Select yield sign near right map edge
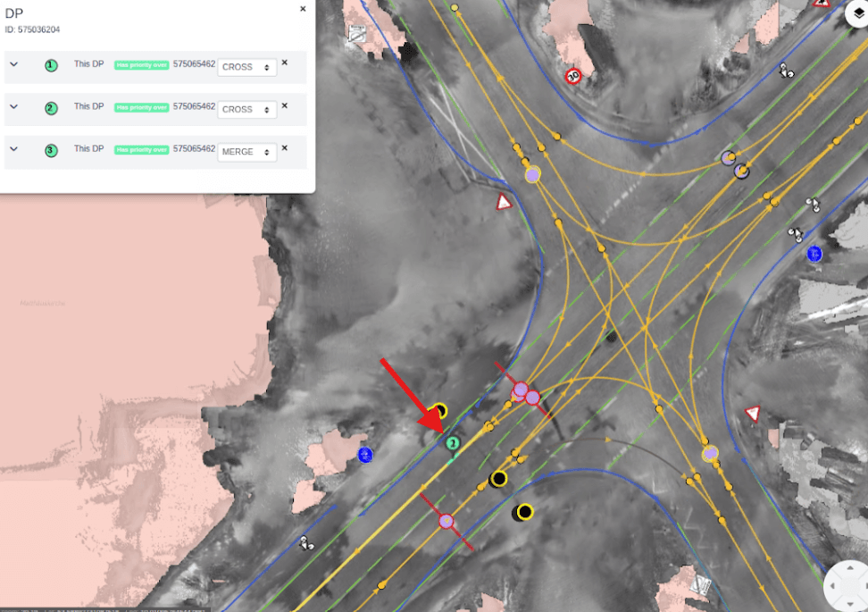The width and height of the screenshot is (868, 612). click(752, 413)
